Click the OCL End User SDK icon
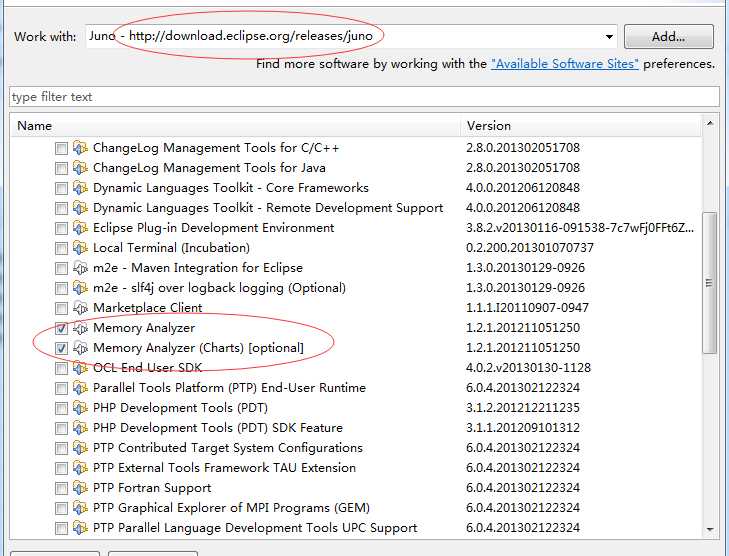This screenshot has width=729, height=556. [80, 368]
